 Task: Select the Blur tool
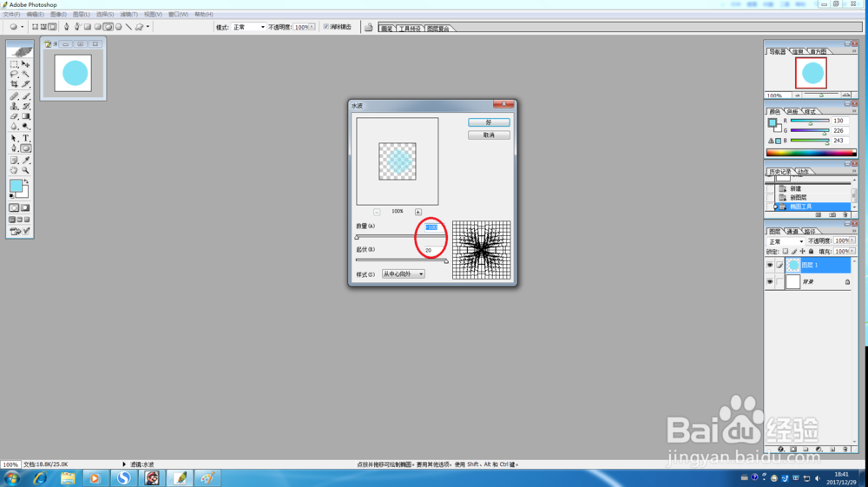[15, 126]
